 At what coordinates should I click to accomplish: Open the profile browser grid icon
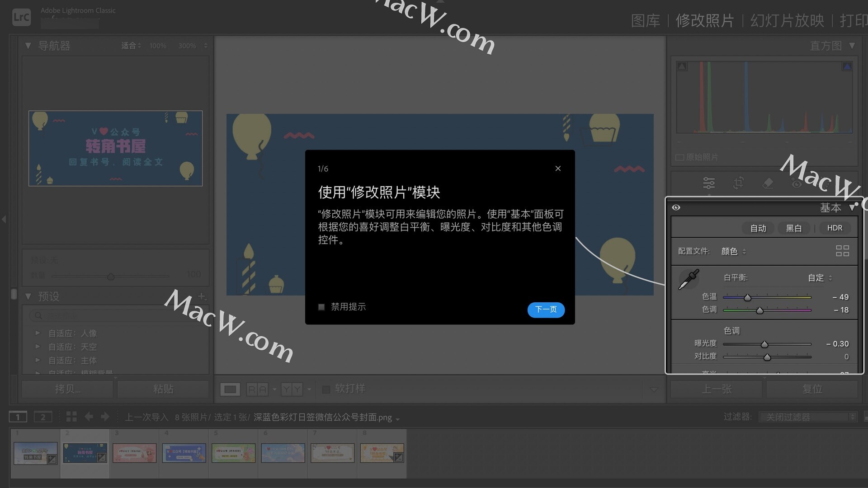click(842, 251)
